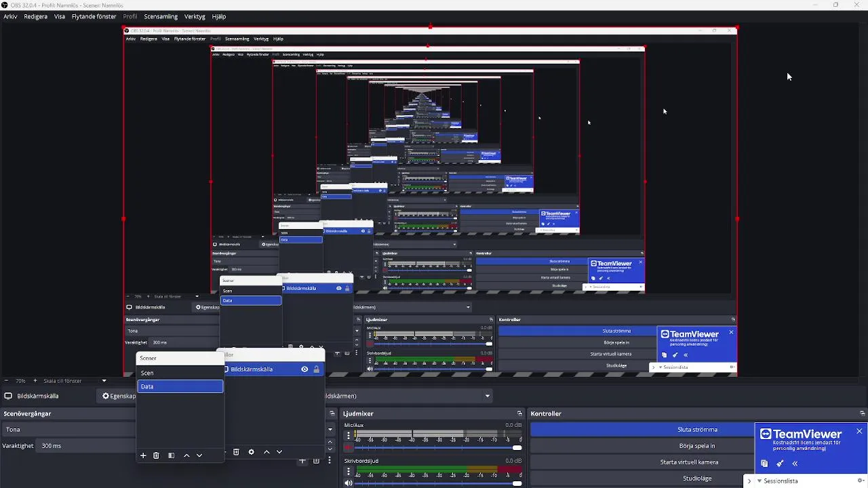Click the Varaktighet 300 ms field
This screenshot has width=868, height=488.
point(88,446)
